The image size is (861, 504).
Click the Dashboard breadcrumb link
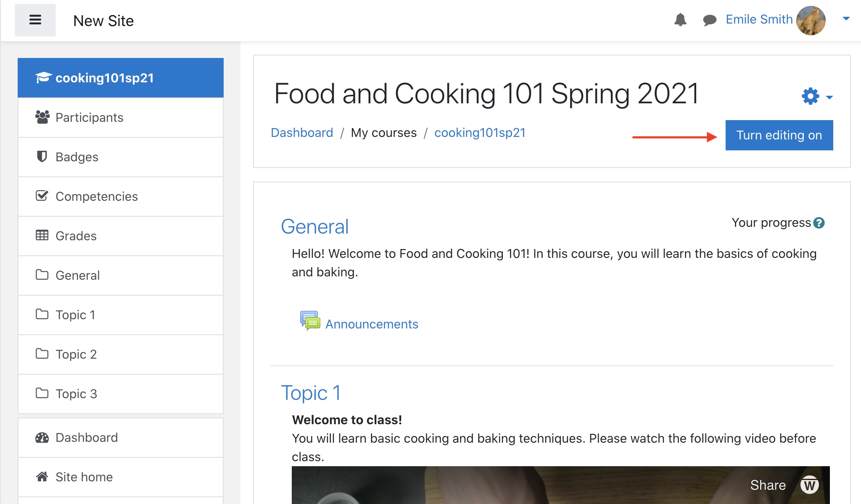[x=302, y=133]
